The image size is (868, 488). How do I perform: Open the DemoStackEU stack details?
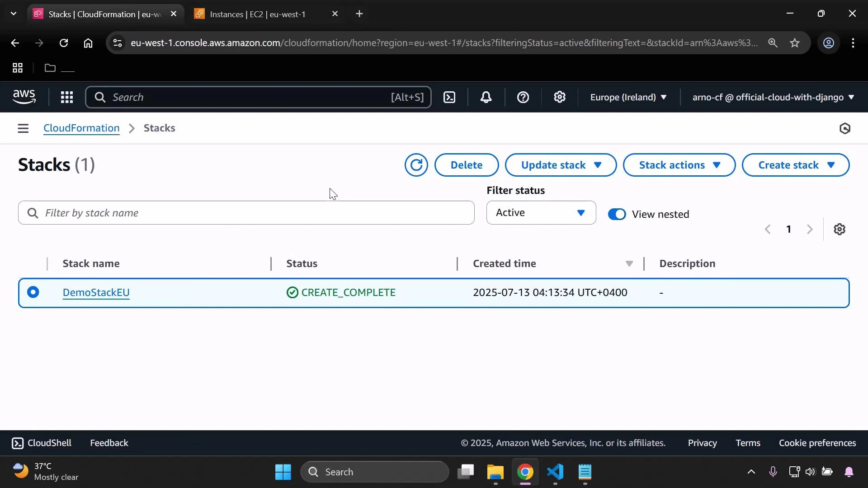tap(95, 292)
